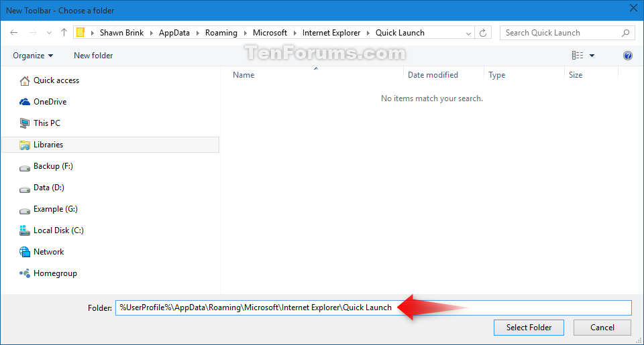The width and height of the screenshot is (644, 345).
Task: Expand the chevron after Roaming
Action: (246, 33)
